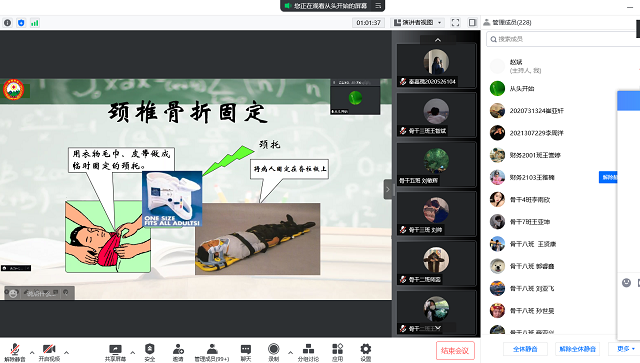The width and height of the screenshot is (640, 363).
Task: Click muted mic icon on second 骨干三班 tile
Action: point(403,131)
